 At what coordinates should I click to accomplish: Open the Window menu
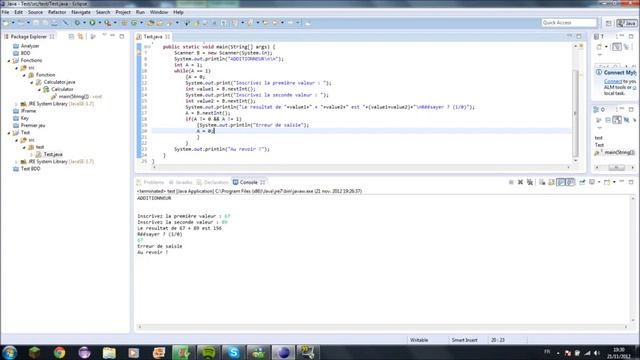[x=159, y=12]
